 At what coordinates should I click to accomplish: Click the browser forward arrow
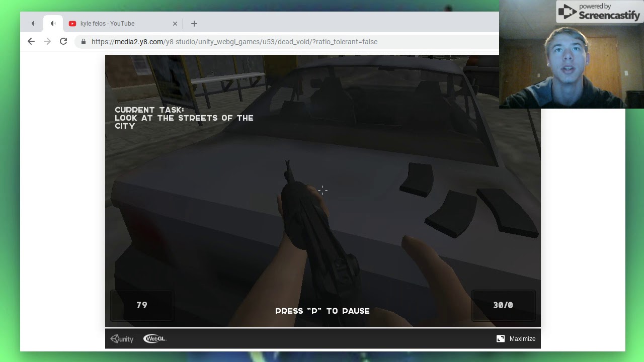(47, 42)
